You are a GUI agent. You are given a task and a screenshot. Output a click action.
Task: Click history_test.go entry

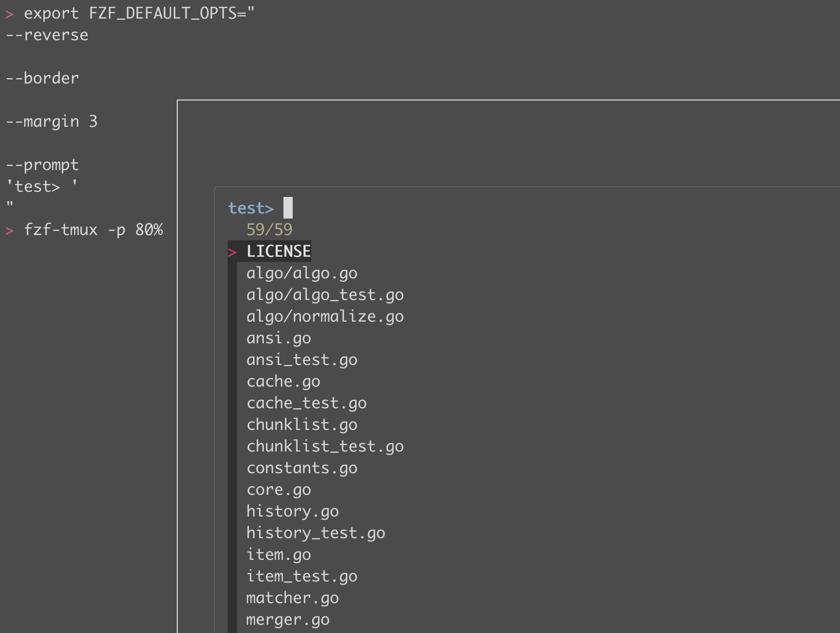tap(315, 532)
